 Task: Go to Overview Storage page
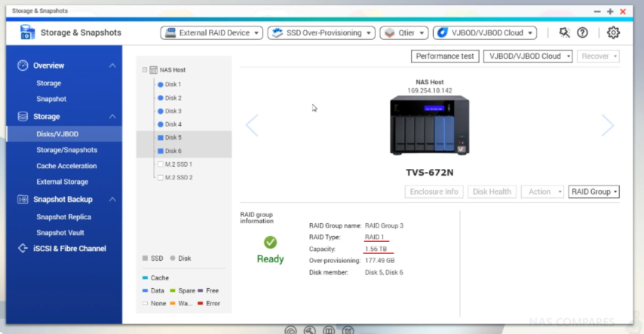click(x=48, y=83)
